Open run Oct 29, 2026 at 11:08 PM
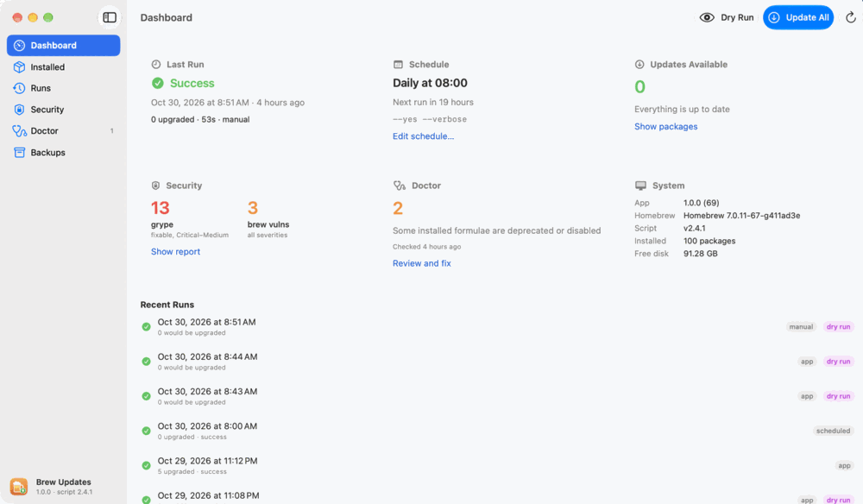Image resolution: width=863 pixels, height=504 pixels. 498,496
